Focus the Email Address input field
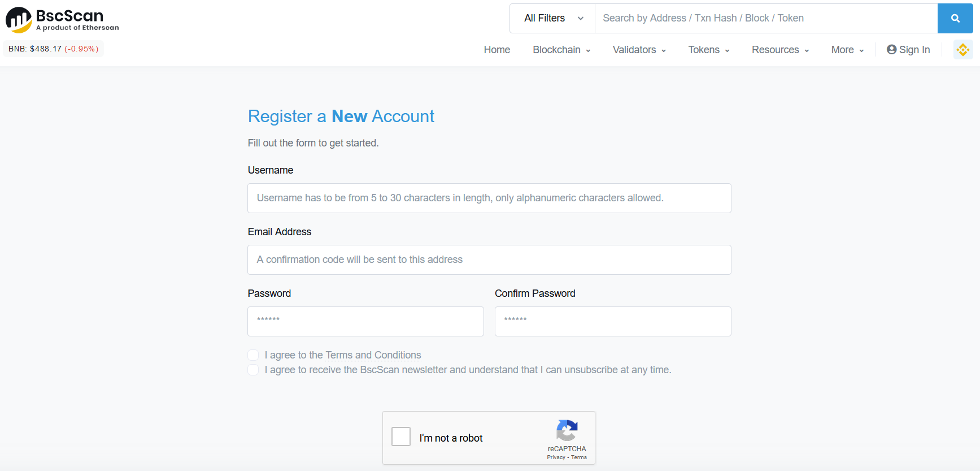The height and width of the screenshot is (471, 980). (489, 260)
